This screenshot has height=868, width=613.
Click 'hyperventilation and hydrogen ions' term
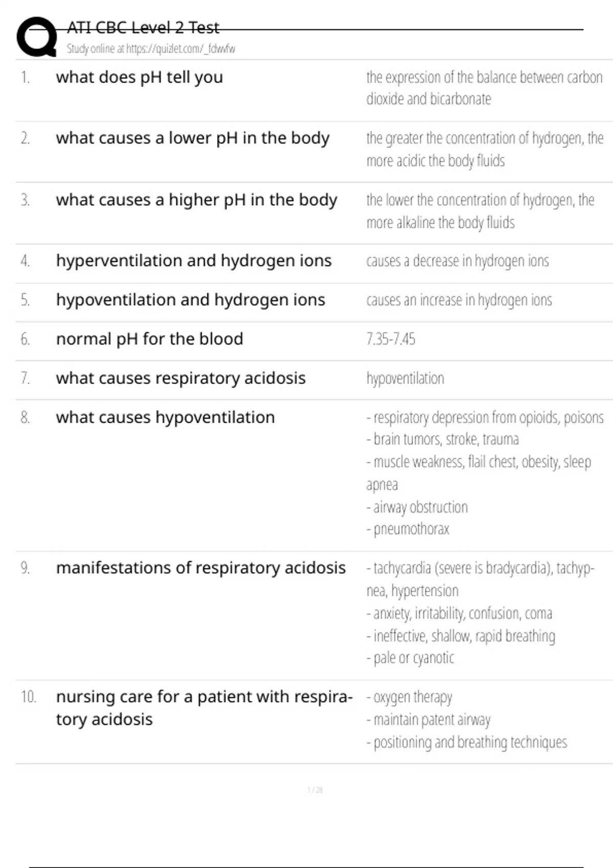tap(194, 261)
